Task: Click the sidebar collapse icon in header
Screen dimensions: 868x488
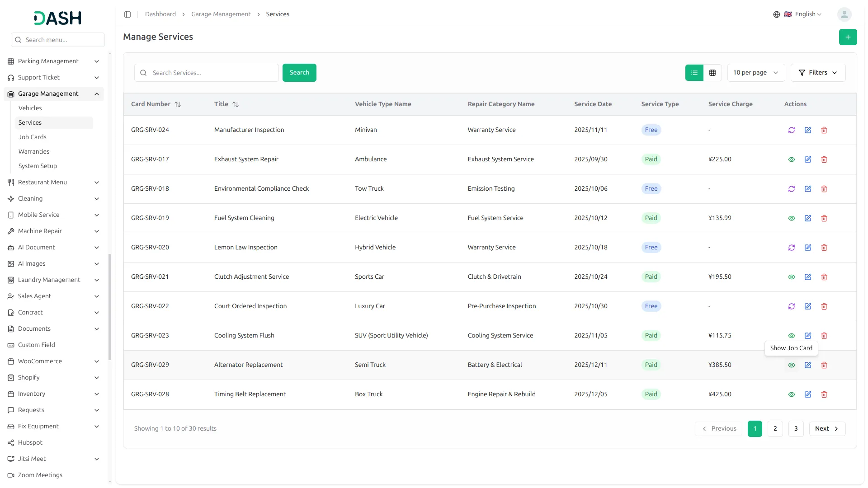Action: click(127, 14)
